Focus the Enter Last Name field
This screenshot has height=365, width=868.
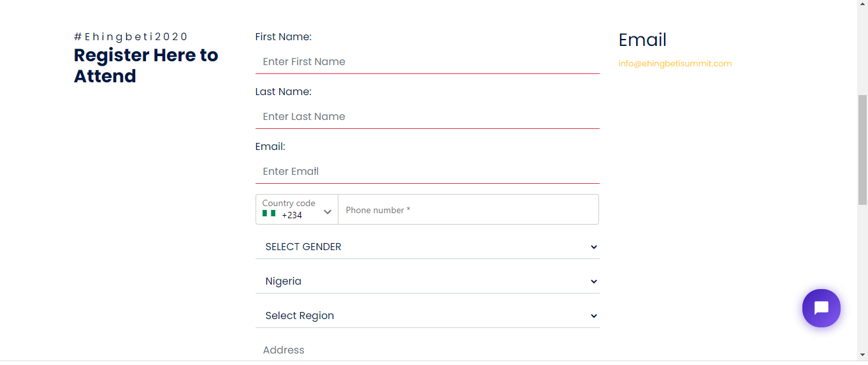tap(427, 117)
